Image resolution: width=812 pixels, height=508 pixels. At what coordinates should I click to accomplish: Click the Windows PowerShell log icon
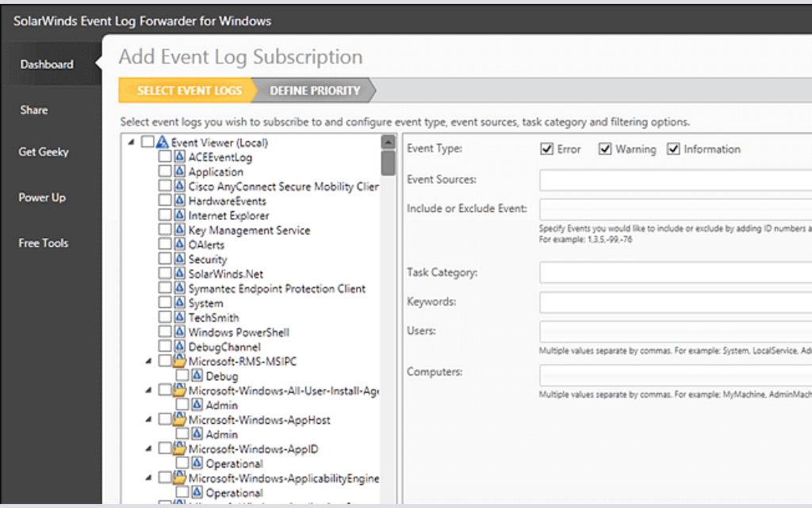179,333
